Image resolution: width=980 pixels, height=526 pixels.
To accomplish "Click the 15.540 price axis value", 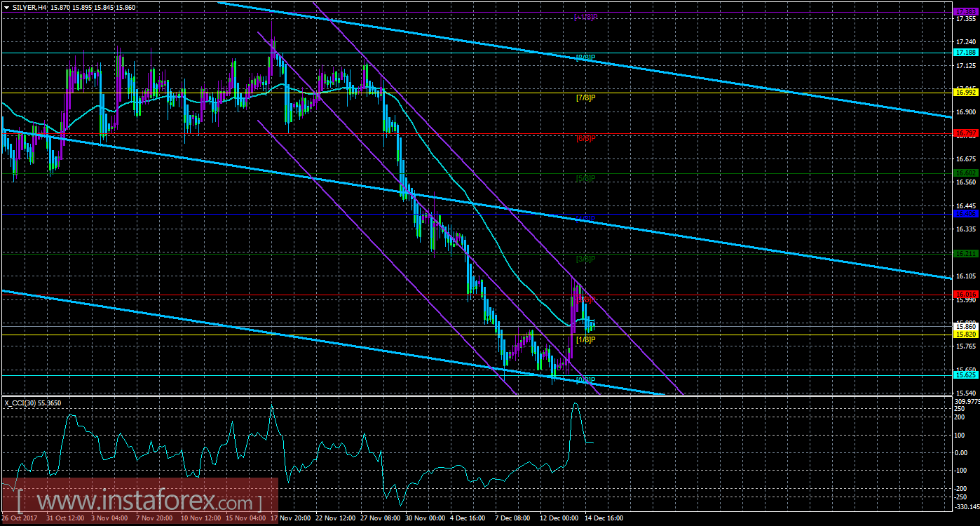I will point(966,393).
